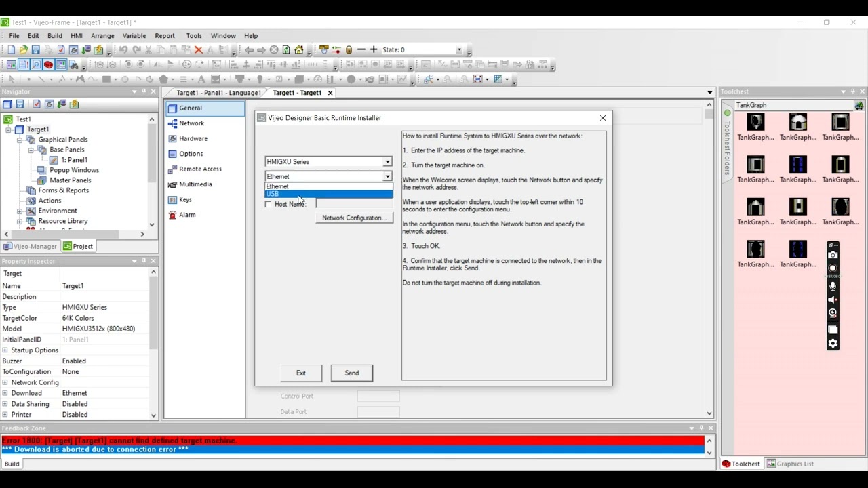Image resolution: width=868 pixels, height=488 pixels.
Task: Click the binoculars find toolbar icon
Action: (x=74, y=64)
